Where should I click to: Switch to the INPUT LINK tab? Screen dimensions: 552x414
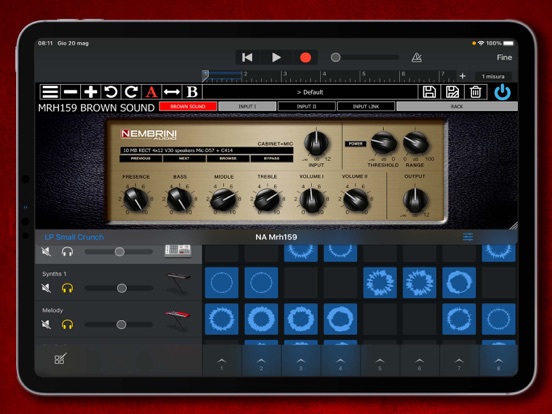[366, 106]
